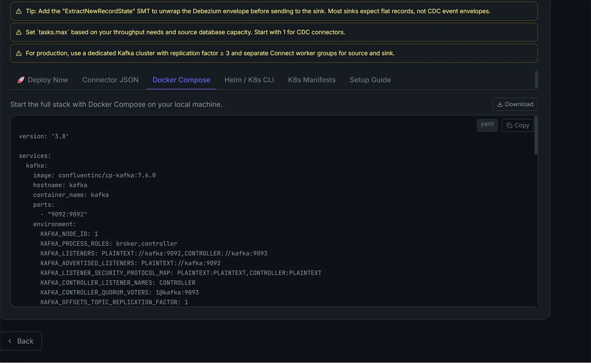Click the environment: line in code

[x=55, y=224]
